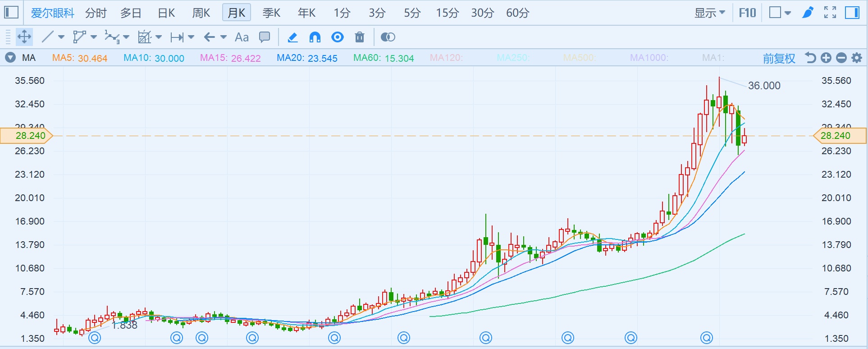Open indicator settings gear icon

[857, 58]
